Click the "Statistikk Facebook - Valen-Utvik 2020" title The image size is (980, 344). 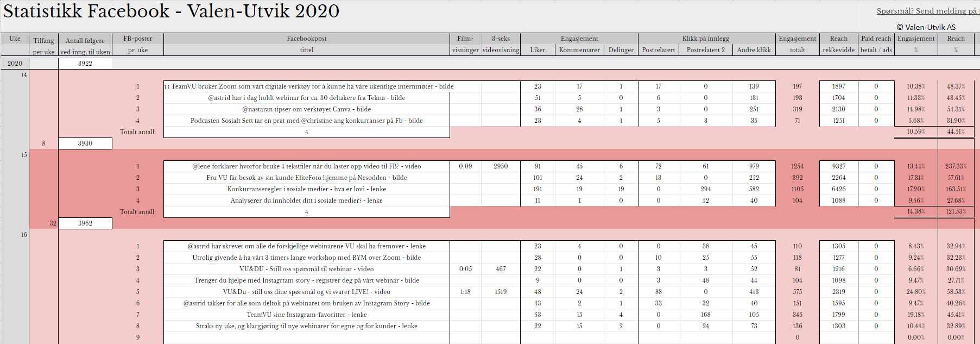click(171, 11)
